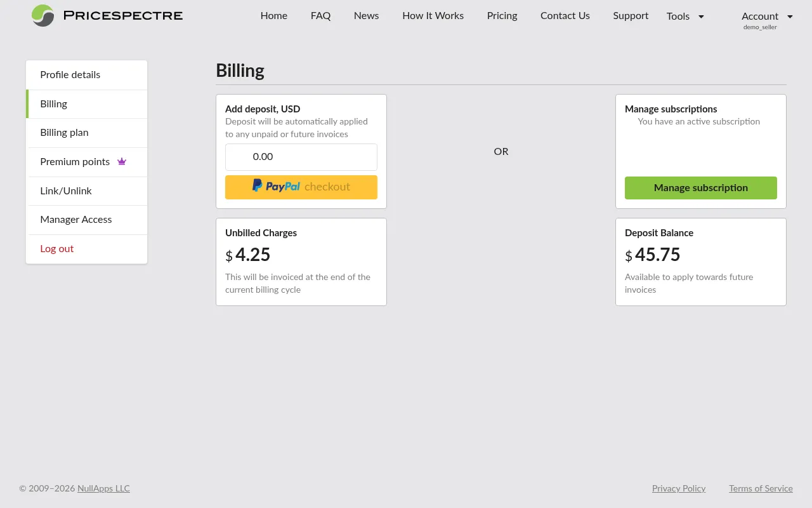Visit the NullApps LLC footer link

coord(103,488)
